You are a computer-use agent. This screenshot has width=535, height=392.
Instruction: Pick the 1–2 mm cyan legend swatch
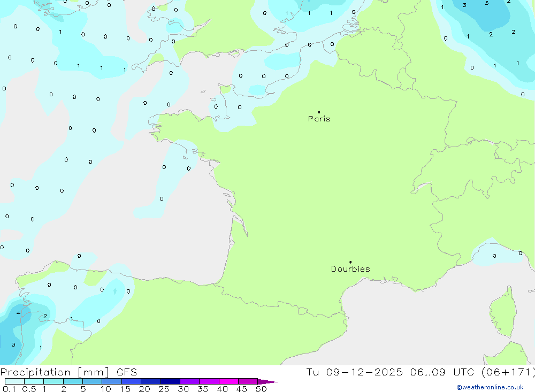(53, 381)
